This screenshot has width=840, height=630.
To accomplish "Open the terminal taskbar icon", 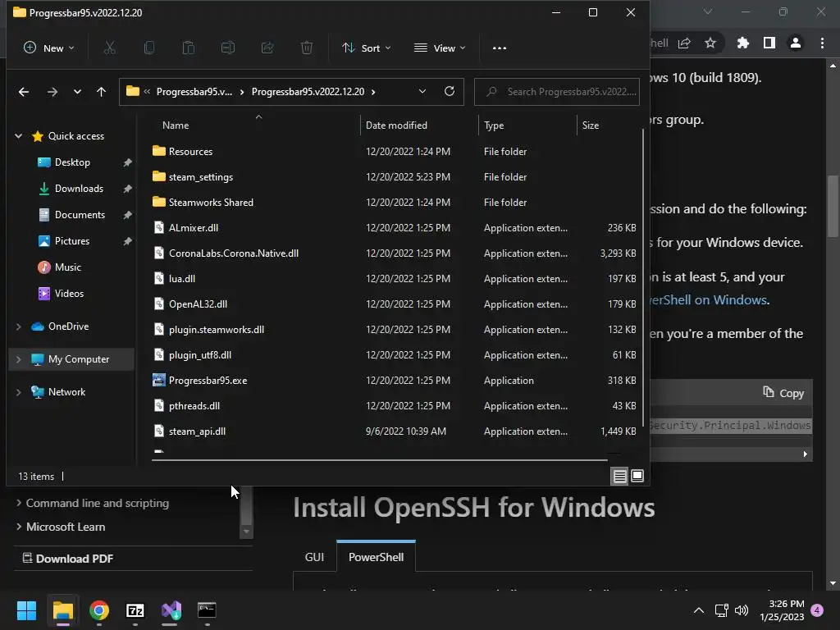I will tap(207, 610).
